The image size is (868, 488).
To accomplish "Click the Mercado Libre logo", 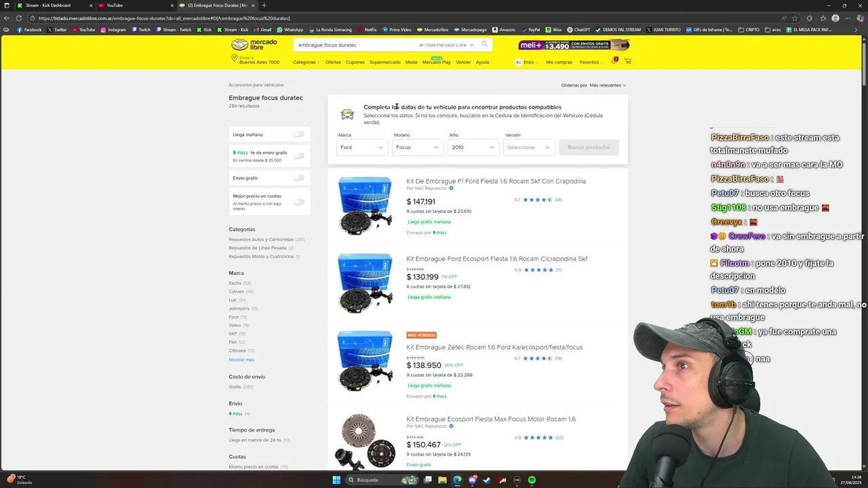I will [x=254, y=45].
